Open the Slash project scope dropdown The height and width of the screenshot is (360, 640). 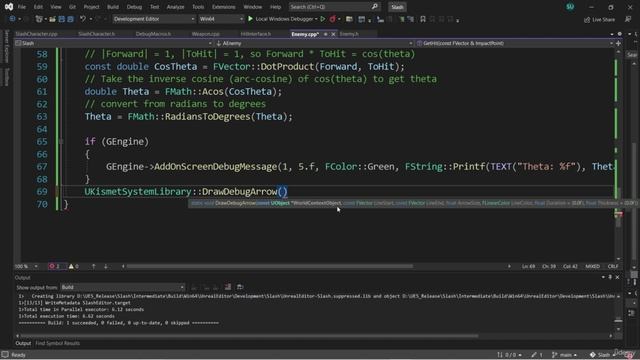click(x=114, y=43)
